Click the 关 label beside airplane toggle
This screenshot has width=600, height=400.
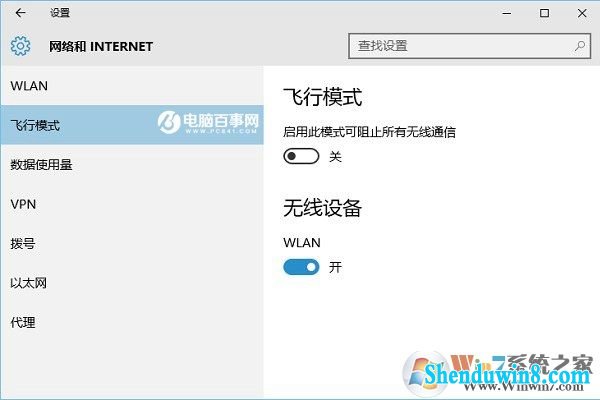(335, 156)
